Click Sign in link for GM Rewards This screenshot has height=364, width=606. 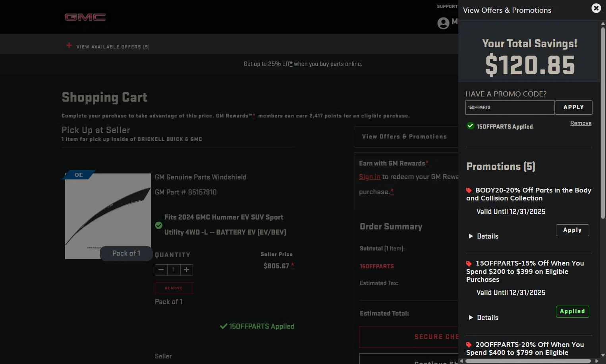(x=370, y=177)
